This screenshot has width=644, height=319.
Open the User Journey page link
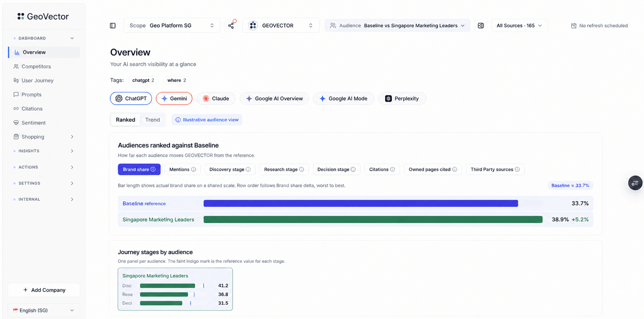(x=38, y=80)
